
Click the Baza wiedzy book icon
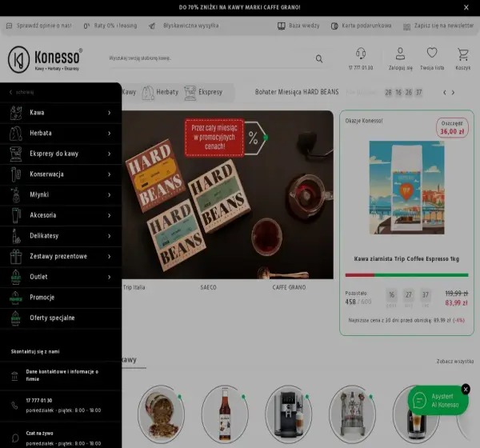click(x=282, y=26)
